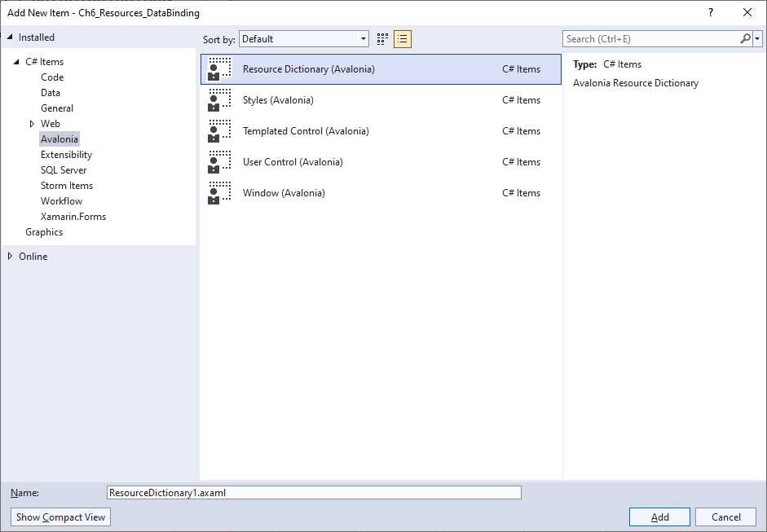Image resolution: width=767 pixels, height=532 pixels.
Task: Select the Xamarin.Forms category
Action: coord(73,216)
